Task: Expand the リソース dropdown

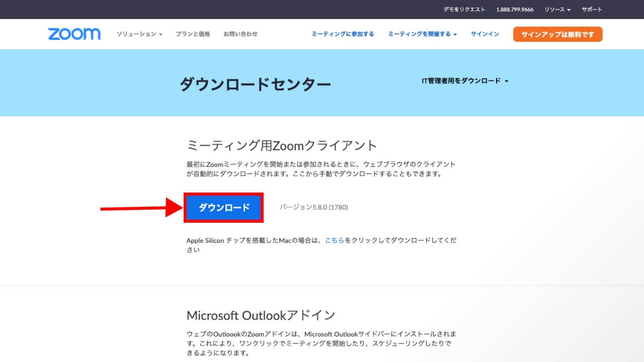Action: click(x=557, y=10)
